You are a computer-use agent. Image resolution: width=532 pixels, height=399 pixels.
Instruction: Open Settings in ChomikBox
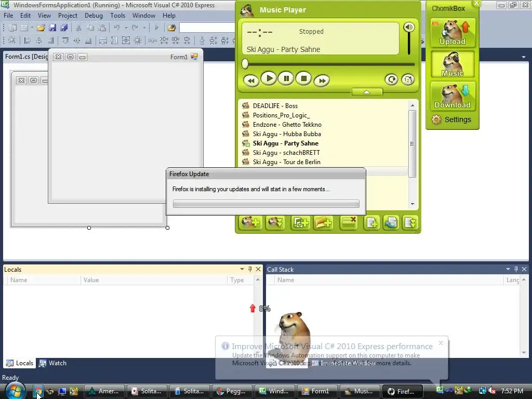451,119
